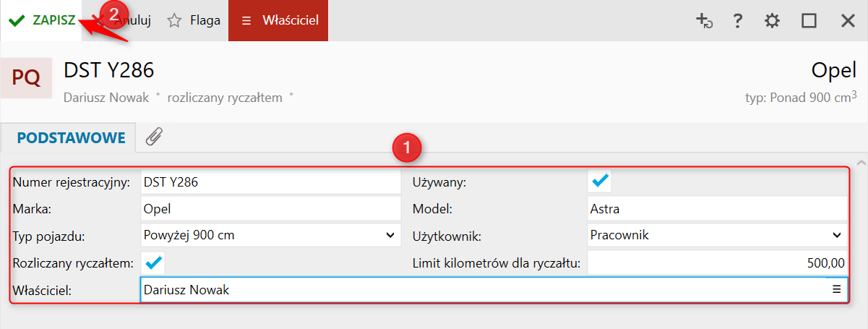Click the paperclip attachments tab icon
Viewport: 868px width, 329px height.
point(153,137)
